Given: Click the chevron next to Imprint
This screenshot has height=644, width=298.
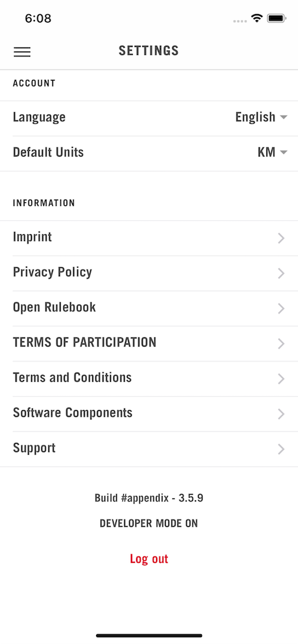Looking at the screenshot, I should 281,238.
